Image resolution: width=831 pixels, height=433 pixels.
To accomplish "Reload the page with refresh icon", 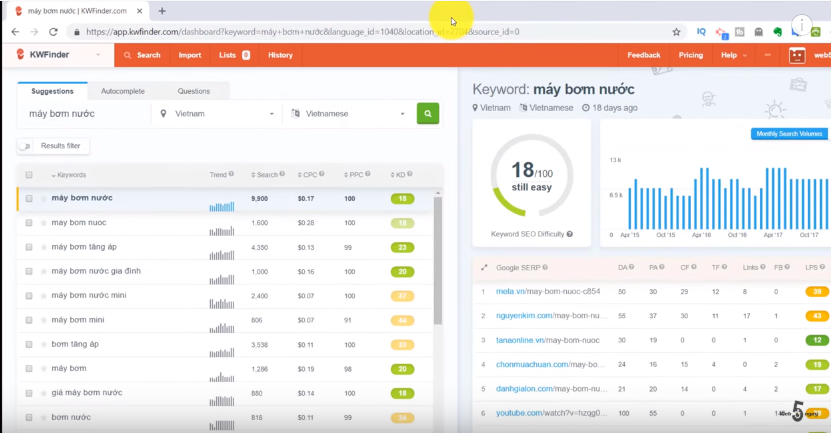I will coord(53,32).
